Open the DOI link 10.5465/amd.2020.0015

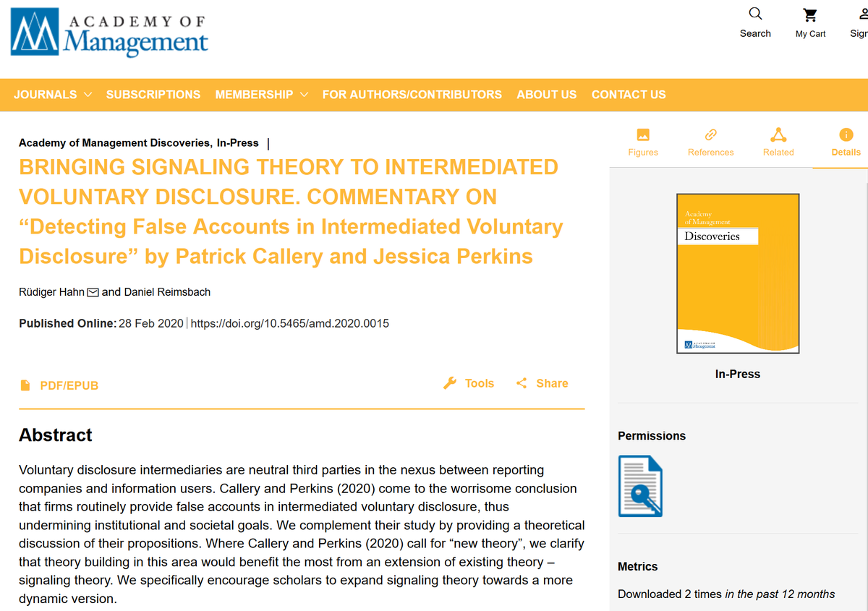pos(290,323)
